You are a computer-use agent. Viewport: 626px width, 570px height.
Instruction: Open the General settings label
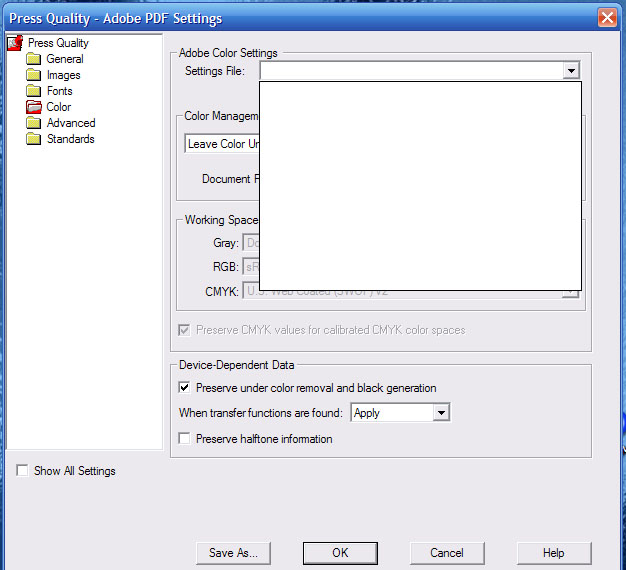click(x=65, y=59)
